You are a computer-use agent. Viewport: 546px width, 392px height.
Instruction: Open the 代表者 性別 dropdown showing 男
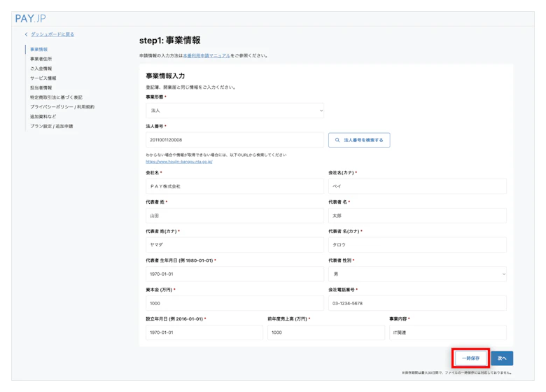[417, 274]
